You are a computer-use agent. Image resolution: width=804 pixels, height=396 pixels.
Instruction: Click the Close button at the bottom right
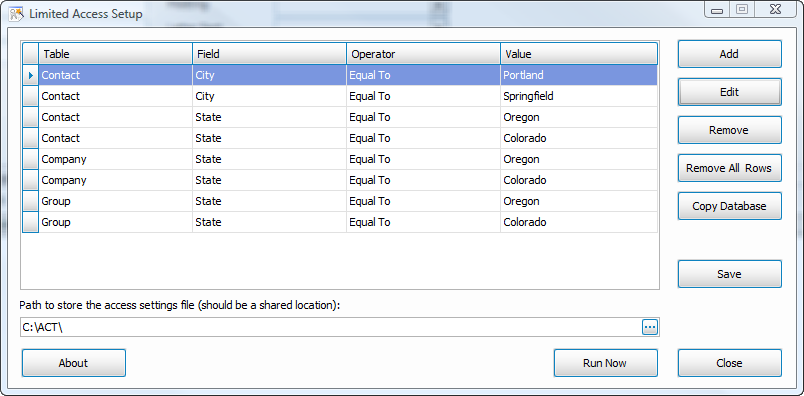729,363
